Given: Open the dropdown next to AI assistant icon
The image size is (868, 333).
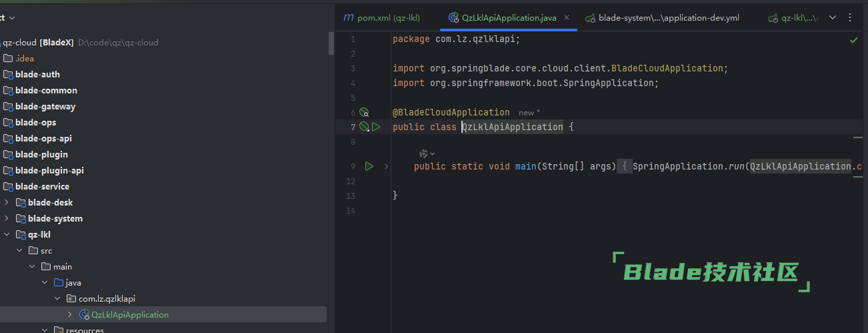Looking at the screenshot, I should pyautogui.click(x=432, y=153).
